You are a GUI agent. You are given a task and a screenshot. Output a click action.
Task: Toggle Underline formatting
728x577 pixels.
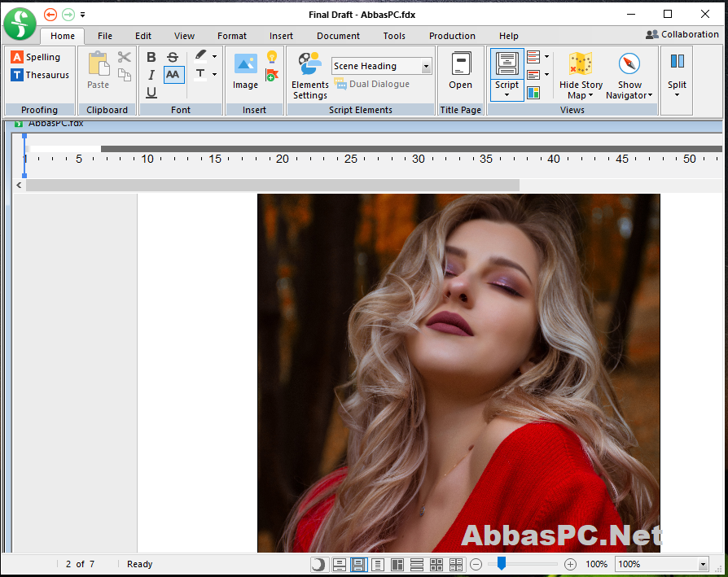pos(151,92)
